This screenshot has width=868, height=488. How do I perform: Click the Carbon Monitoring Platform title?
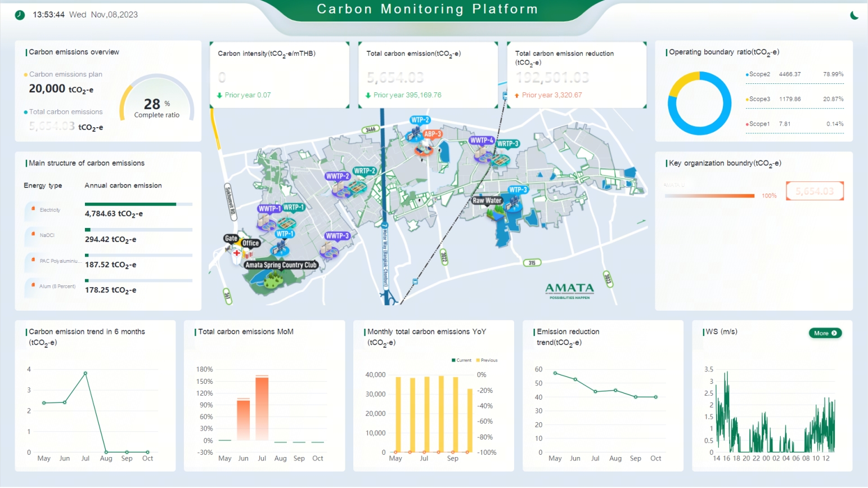[x=428, y=10]
